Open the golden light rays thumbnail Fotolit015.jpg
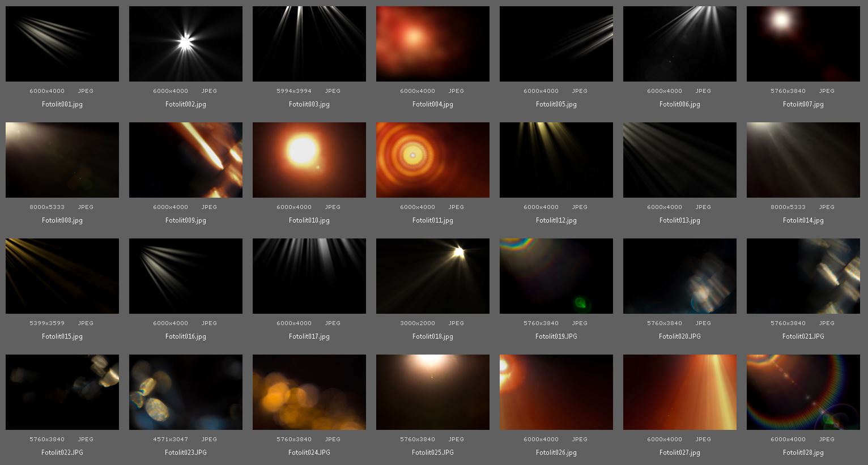The width and height of the screenshot is (868, 465). (x=62, y=276)
